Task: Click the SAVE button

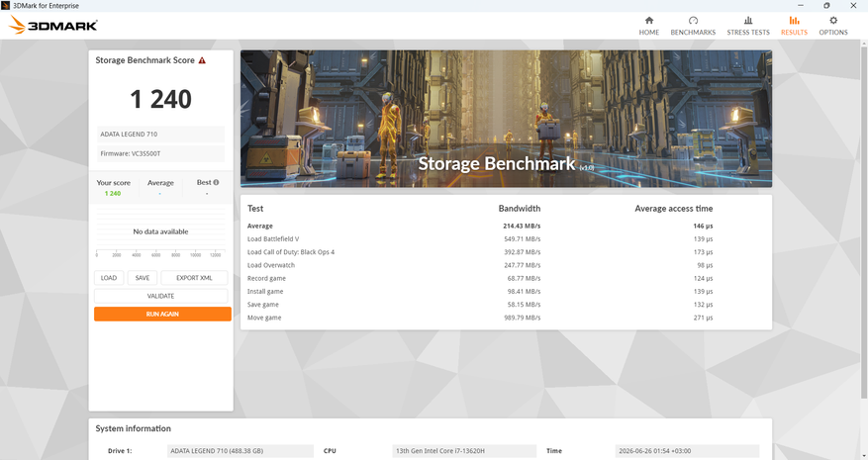Action: 143,278
